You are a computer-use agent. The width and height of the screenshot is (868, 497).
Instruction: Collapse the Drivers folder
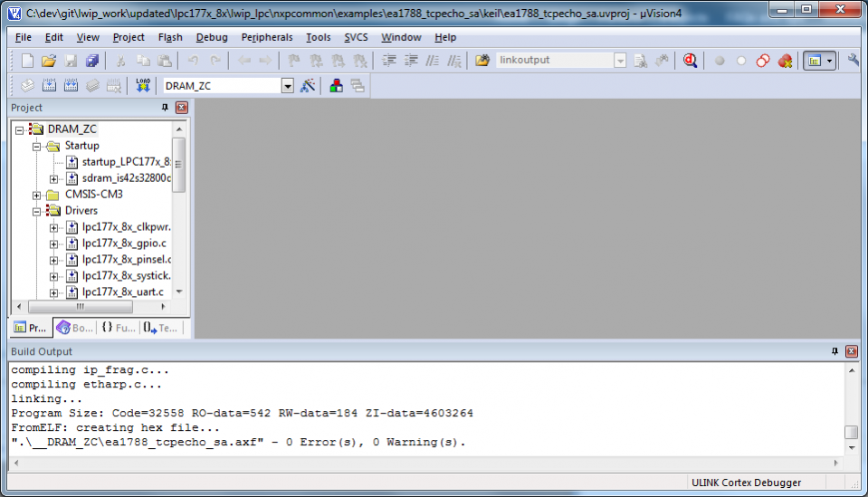tap(36, 212)
